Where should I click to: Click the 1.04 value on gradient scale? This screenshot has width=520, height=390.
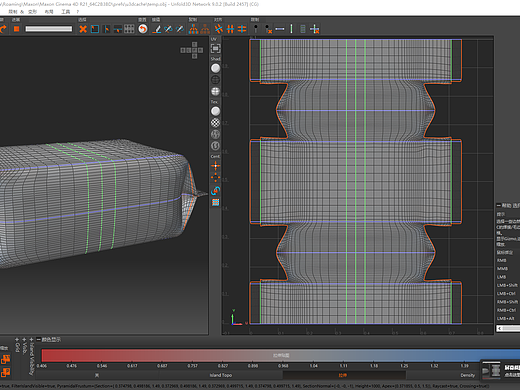313,366
